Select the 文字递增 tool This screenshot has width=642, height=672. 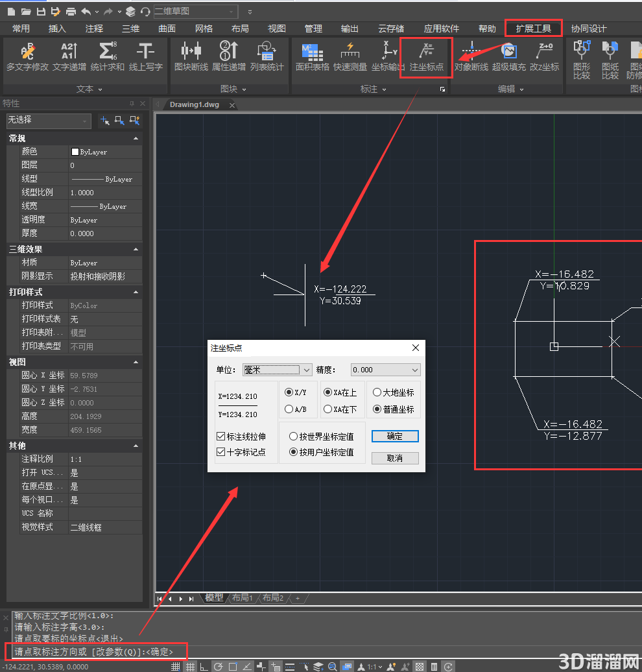pos(69,57)
